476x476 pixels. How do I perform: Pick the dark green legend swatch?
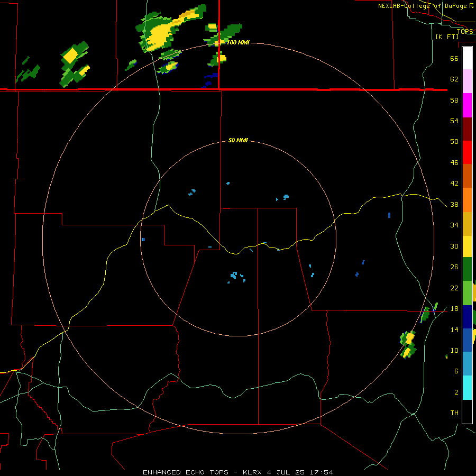pyautogui.click(x=467, y=269)
